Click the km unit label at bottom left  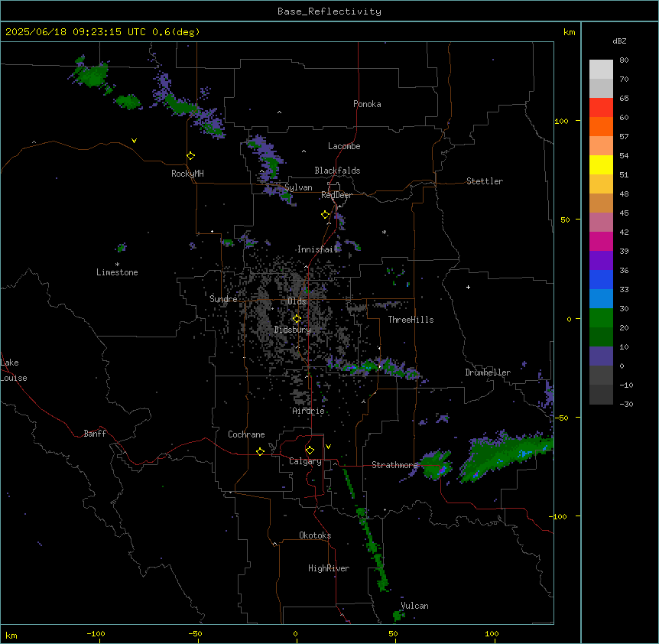[11, 635]
